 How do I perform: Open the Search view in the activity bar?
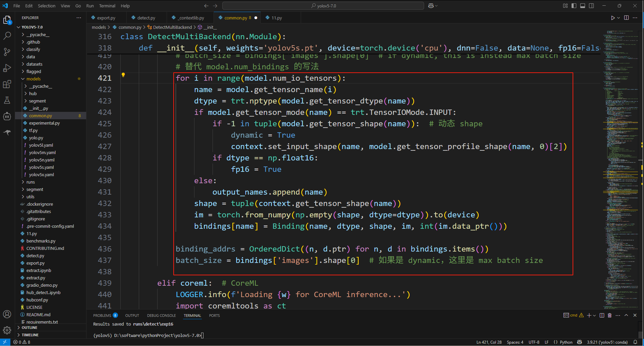coord(7,35)
